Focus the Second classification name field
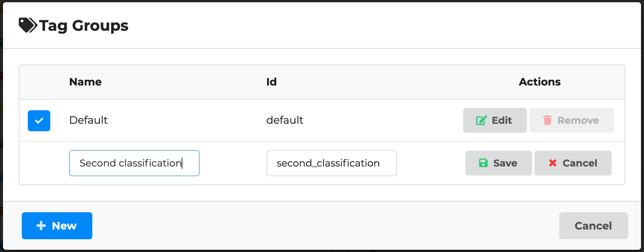The width and height of the screenshot is (644, 252). point(134,163)
